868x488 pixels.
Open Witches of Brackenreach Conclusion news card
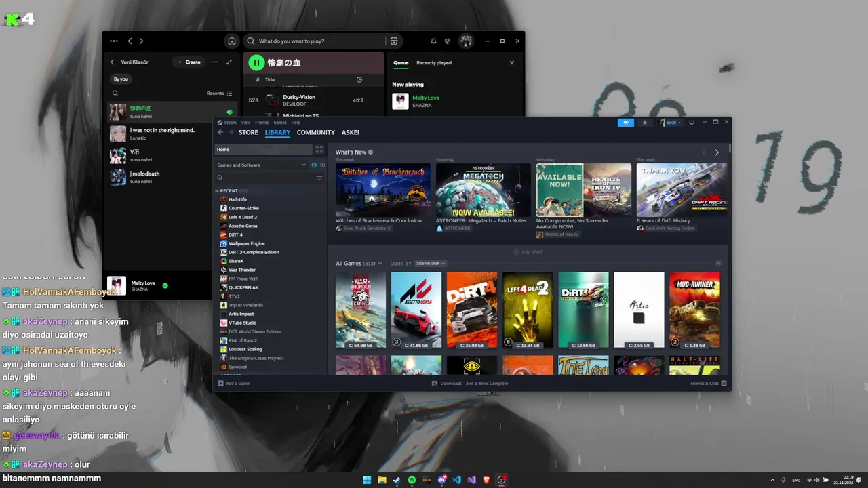382,197
